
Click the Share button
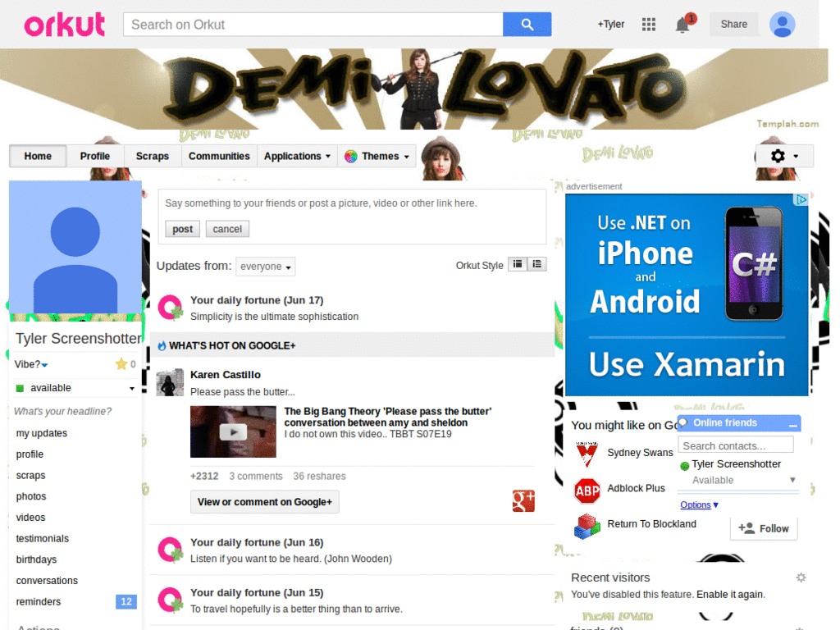[x=733, y=24]
